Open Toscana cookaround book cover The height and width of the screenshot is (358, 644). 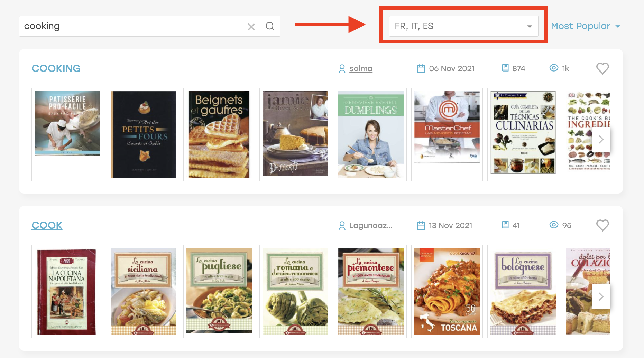[x=447, y=291]
